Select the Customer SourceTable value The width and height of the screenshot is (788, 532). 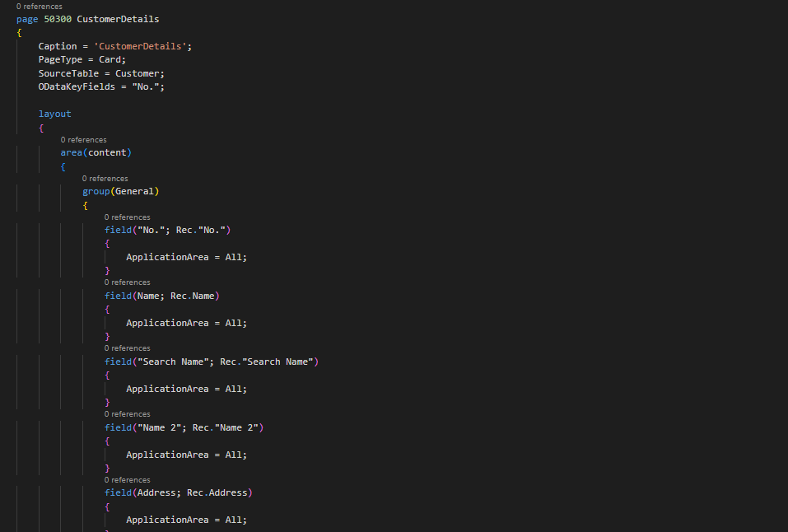(138, 73)
